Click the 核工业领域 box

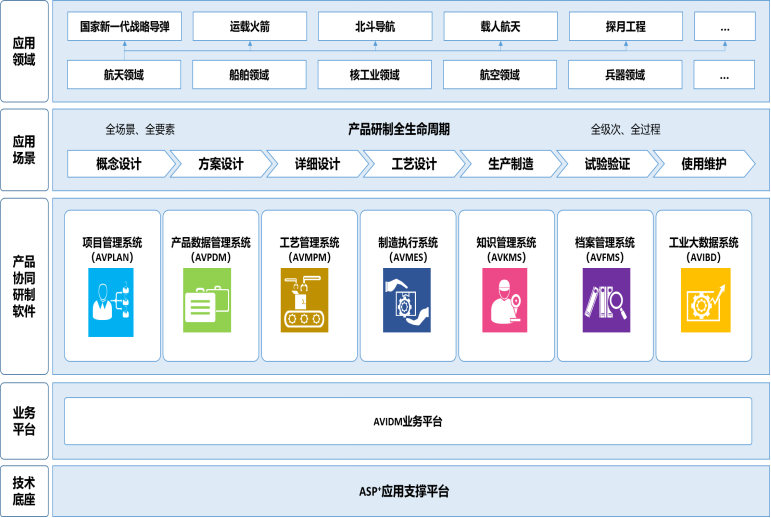pos(375,75)
